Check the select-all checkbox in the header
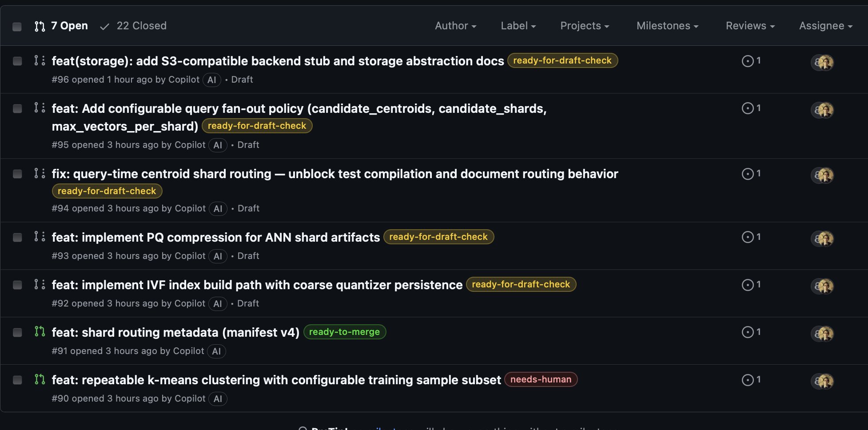 point(17,27)
